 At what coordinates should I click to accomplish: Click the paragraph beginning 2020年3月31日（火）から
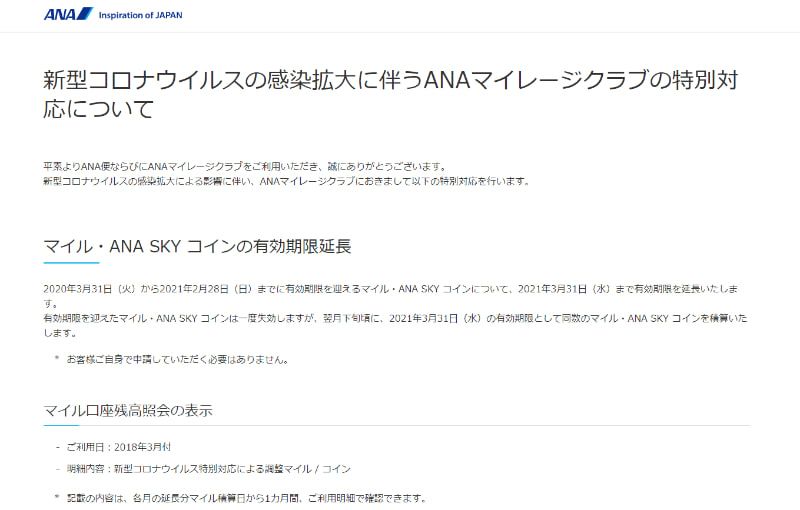[x=391, y=296]
